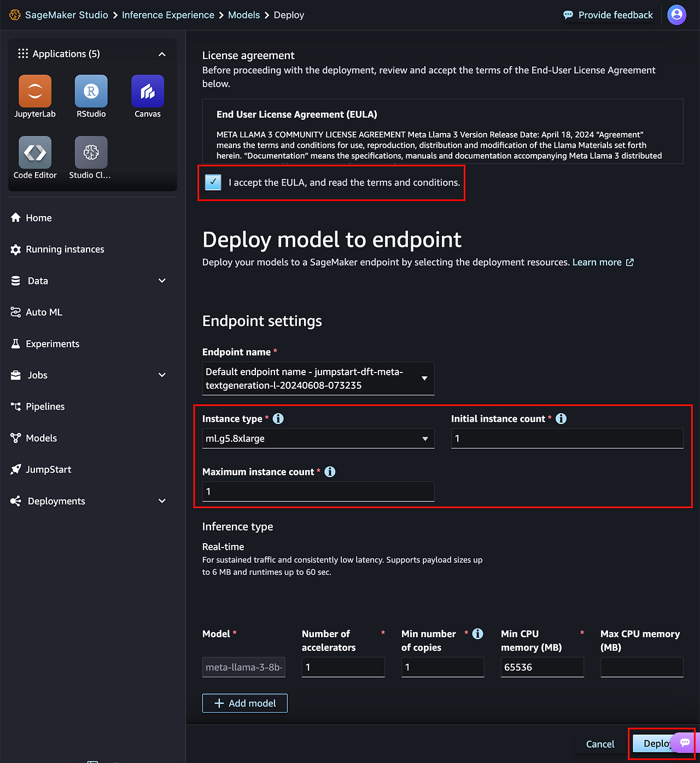Collapse the Applications panel
This screenshot has width=700, height=763.
coord(162,54)
